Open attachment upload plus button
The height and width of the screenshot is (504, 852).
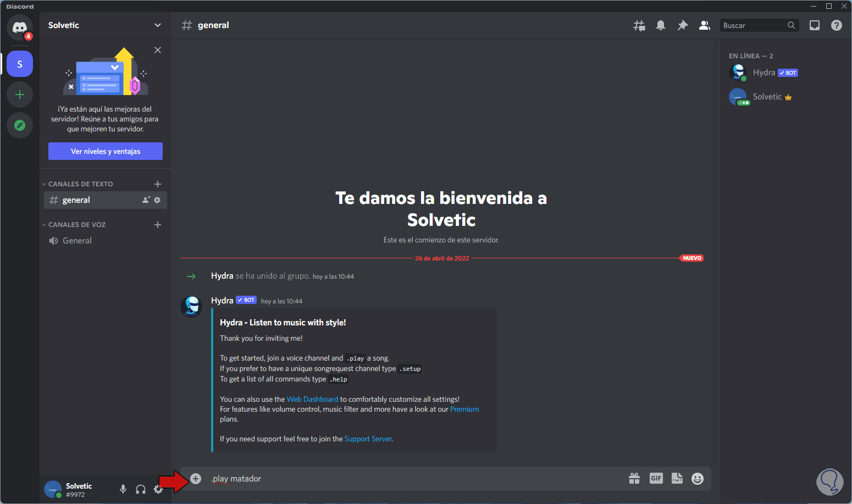tap(196, 479)
